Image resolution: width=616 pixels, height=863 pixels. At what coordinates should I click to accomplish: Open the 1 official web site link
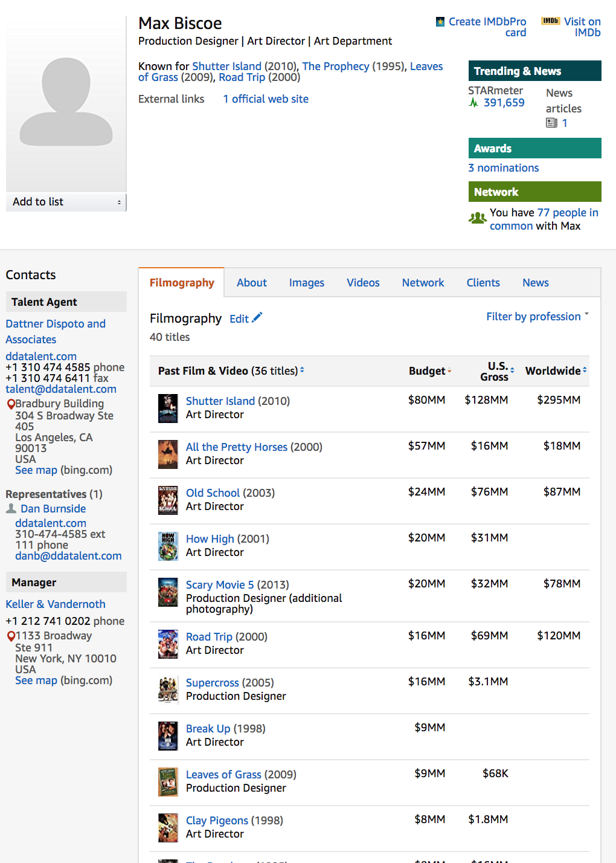click(266, 99)
